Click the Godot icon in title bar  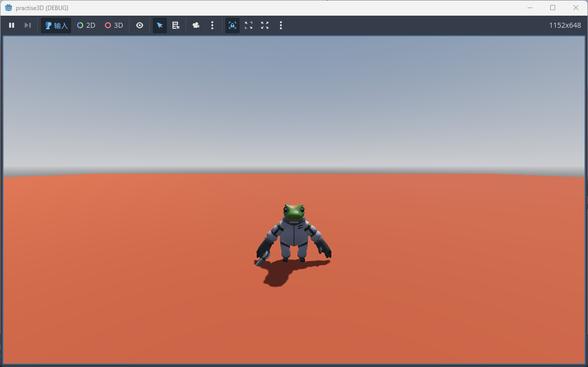pos(8,8)
